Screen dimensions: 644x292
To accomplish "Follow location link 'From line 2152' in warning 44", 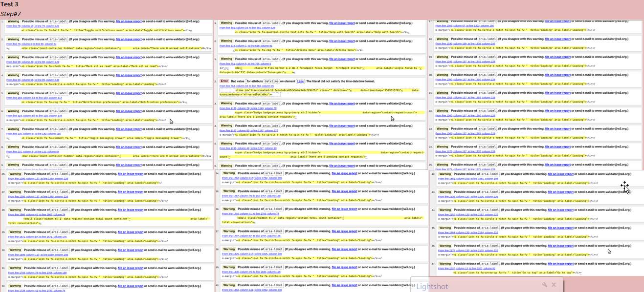I will point(468,214).
